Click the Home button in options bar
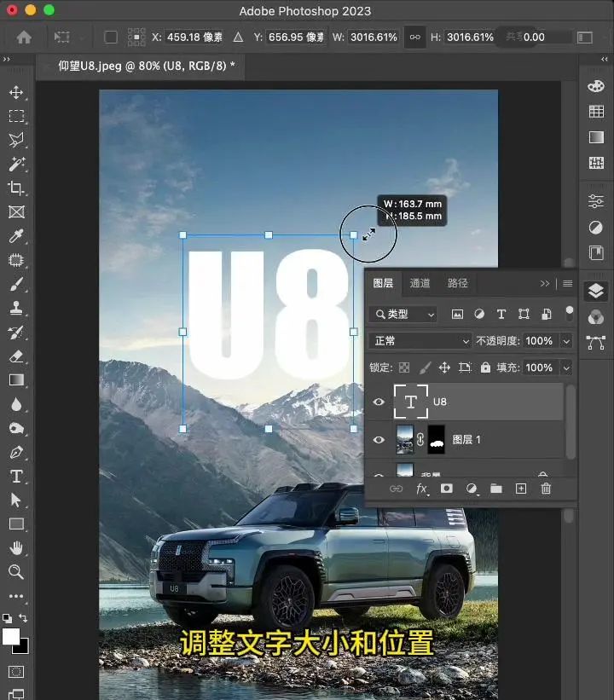Screen dimensions: 614x700 pyautogui.click(x=24, y=37)
